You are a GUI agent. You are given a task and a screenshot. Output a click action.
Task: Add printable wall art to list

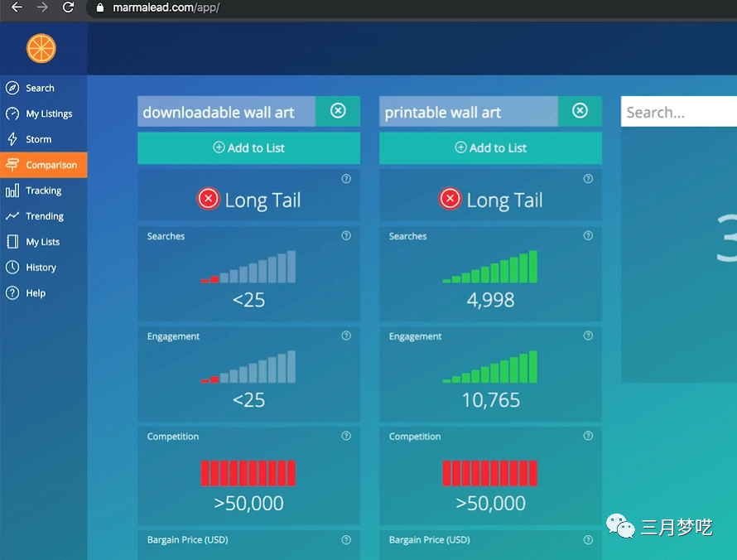click(490, 148)
